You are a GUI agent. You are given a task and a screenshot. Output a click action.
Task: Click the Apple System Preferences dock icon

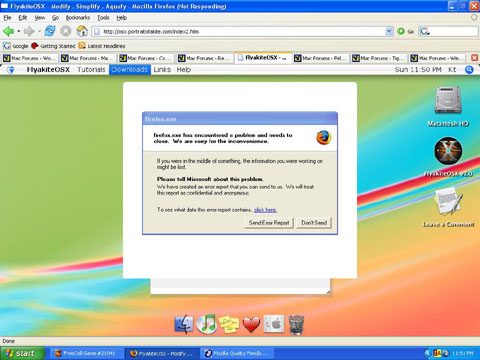274,324
